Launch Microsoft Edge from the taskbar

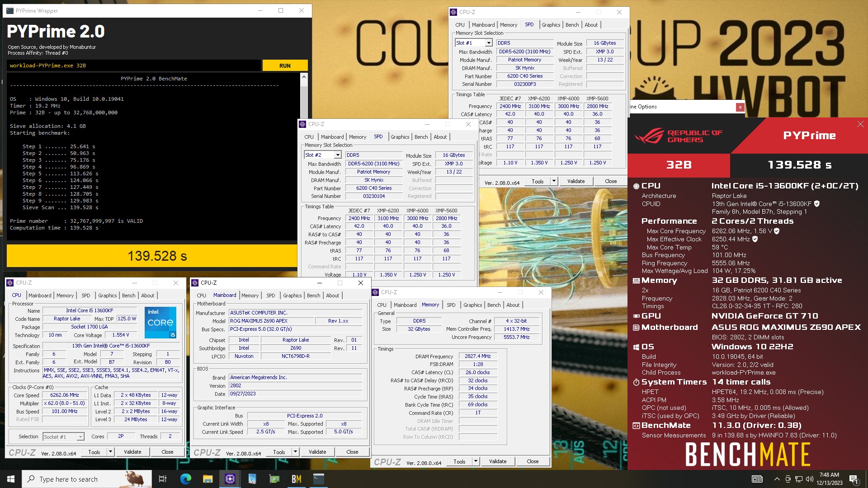[x=185, y=479]
